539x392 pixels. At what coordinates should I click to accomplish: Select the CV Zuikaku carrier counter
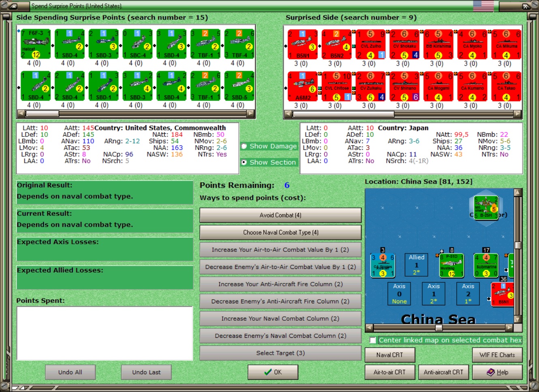370,86
